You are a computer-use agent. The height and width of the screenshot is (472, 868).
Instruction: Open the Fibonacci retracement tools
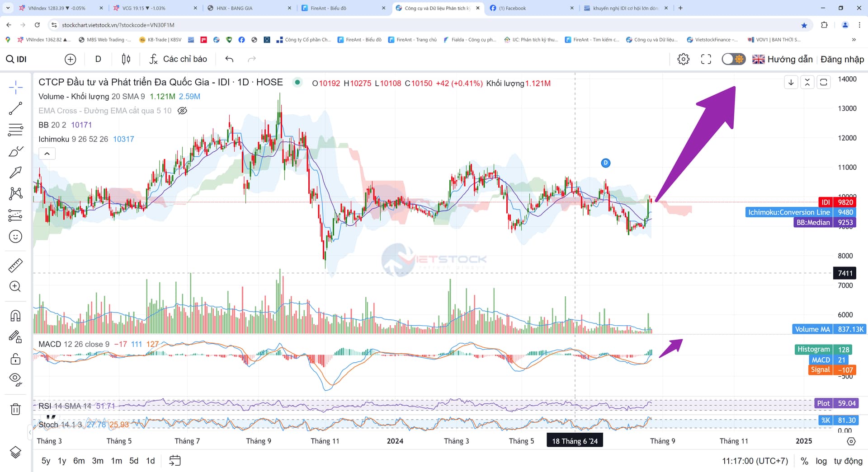(15, 130)
